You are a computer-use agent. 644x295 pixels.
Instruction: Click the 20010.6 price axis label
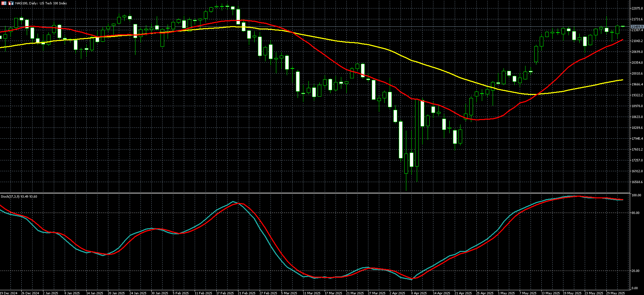[x=637, y=74]
